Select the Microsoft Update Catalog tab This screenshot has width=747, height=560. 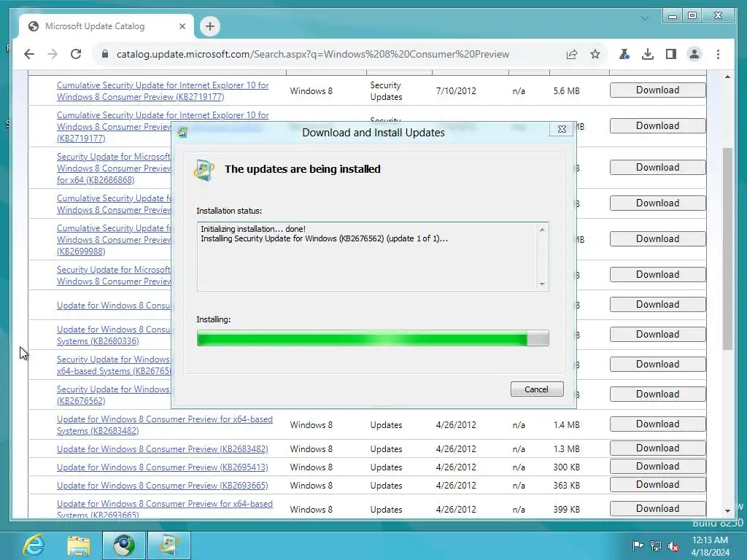click(107, 26)
